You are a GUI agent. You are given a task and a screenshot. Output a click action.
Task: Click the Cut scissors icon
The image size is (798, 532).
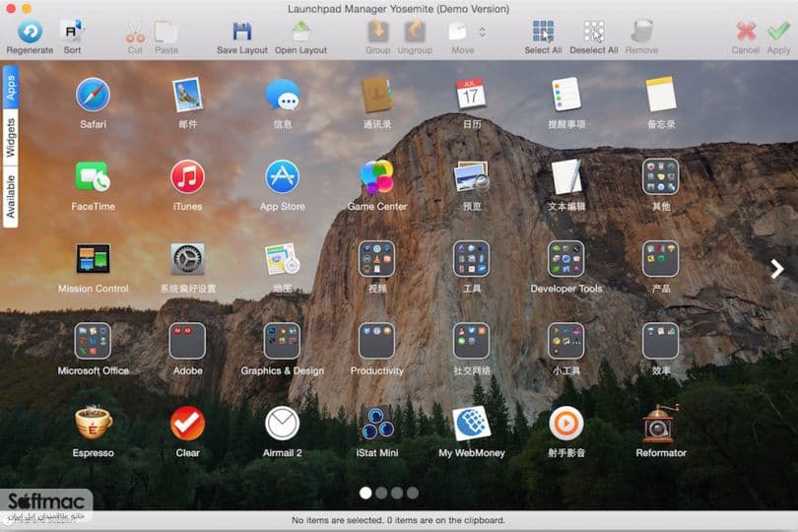coord(135,33)
